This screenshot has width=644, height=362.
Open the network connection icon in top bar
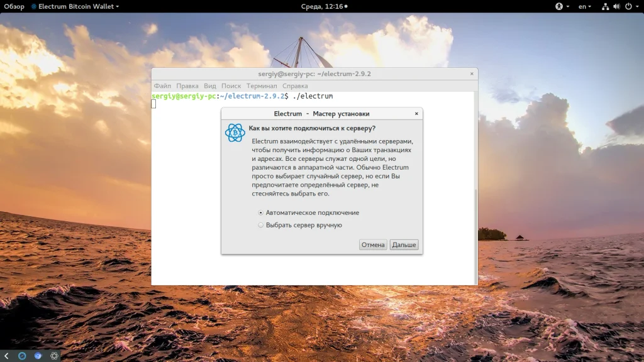coord(605,6)
